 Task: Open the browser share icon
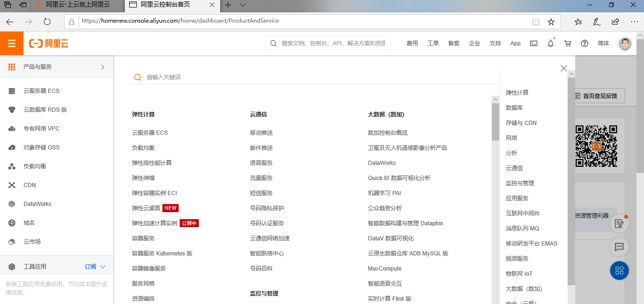click(x=615, y=22)
